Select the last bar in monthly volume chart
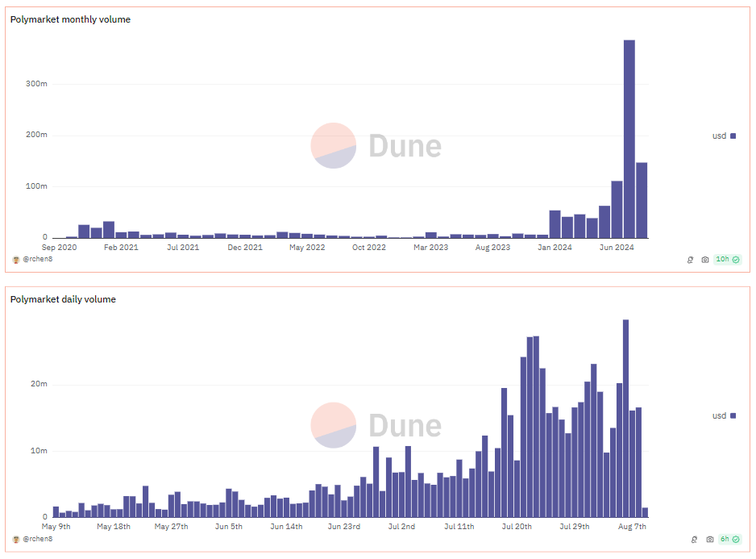The width and height of the screenshot is (756, 559). click(x=642, y=200)
